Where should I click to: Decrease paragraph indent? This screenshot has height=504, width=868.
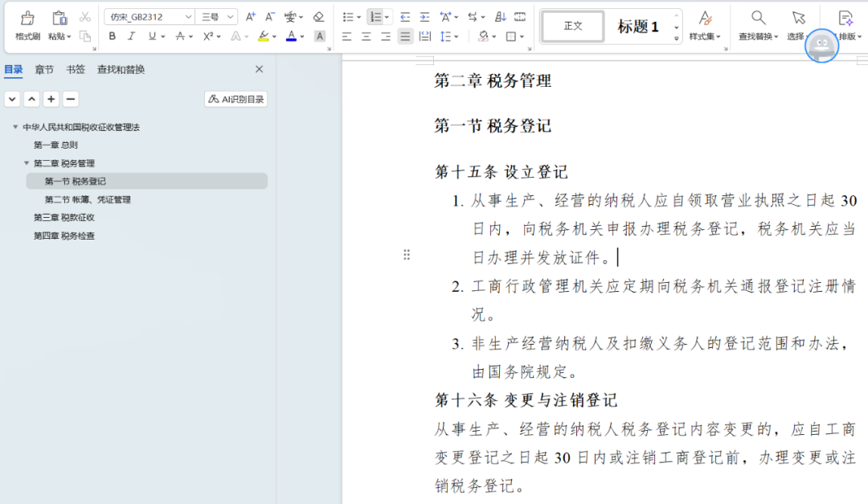(404, 17)
